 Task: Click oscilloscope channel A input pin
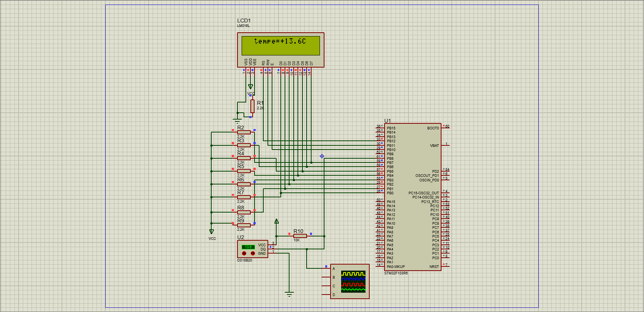pos(326,268)
